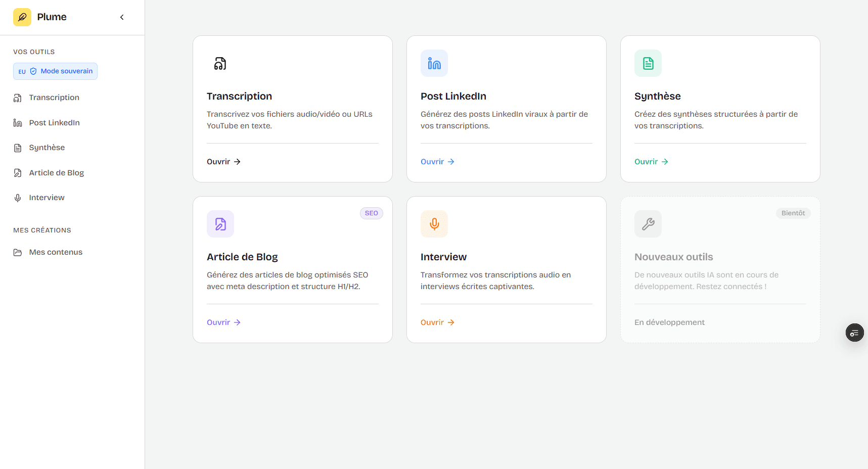Toggle the Mode souverain EU switch
The image size is (868, 469).
click(x=55, y=71)
